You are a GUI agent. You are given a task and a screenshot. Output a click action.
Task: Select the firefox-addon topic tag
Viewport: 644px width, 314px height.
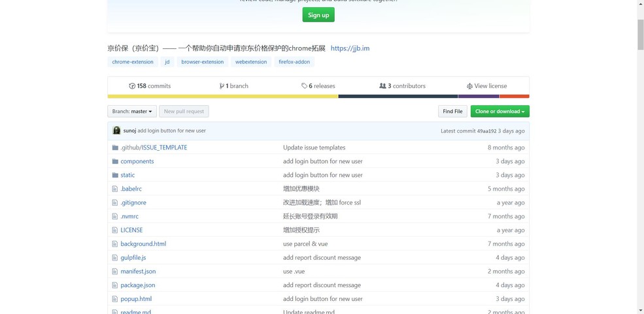click(x=294, y=62)
